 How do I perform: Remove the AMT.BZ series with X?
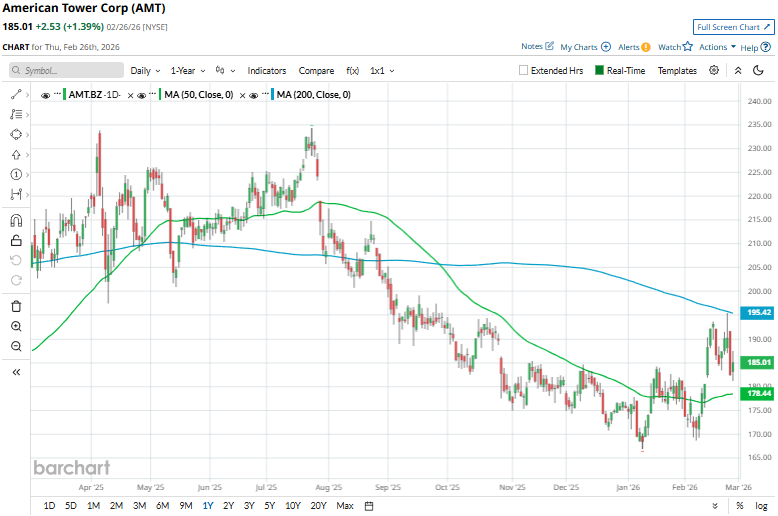[130, 95]
